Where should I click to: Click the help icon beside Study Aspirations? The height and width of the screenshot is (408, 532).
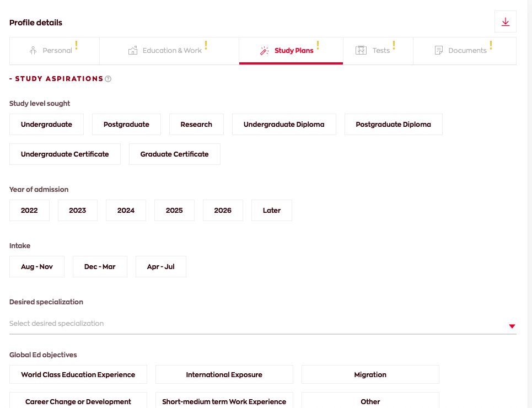pos(108,79)
